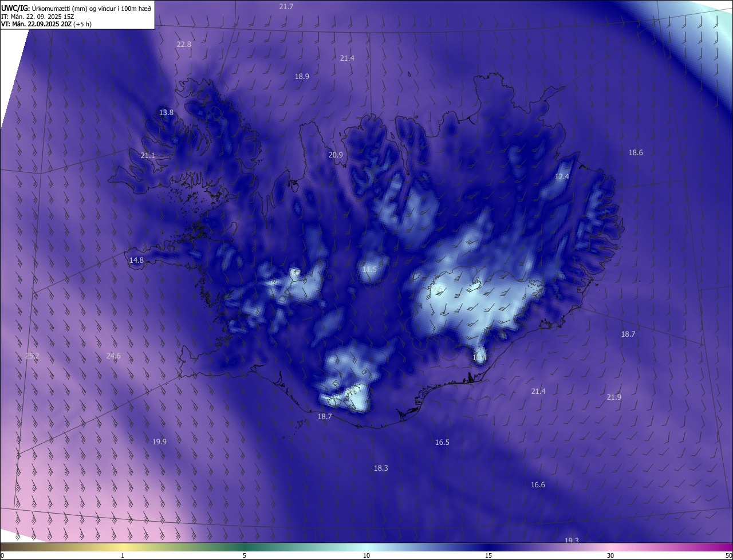Click the legend tick label 1
733x560 pixels.
click(123, 555)
